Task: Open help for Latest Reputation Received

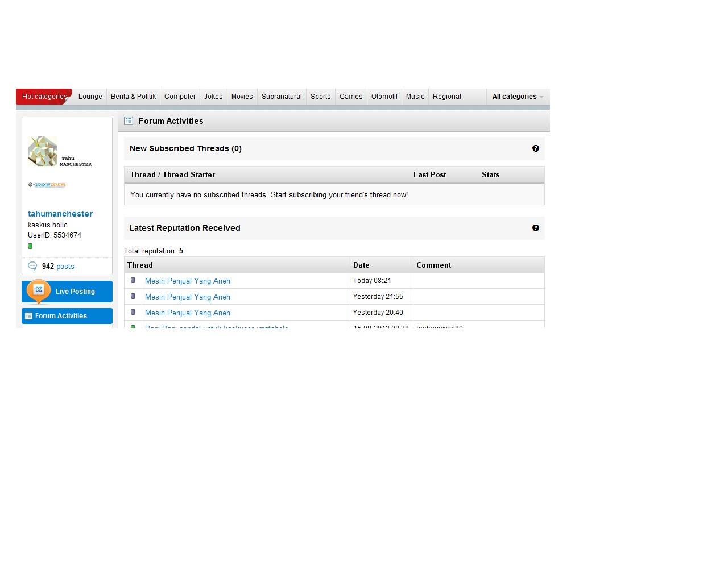Action: [x=536, y=228]
